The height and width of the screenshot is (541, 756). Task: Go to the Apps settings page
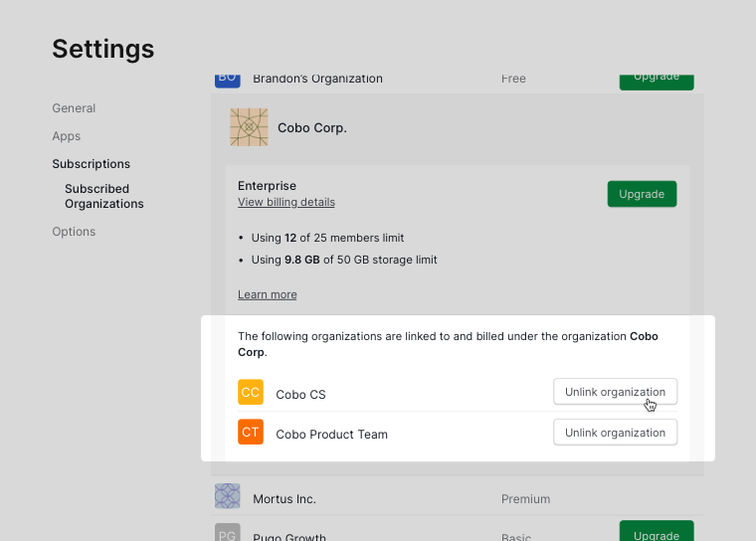click(67, 136)
